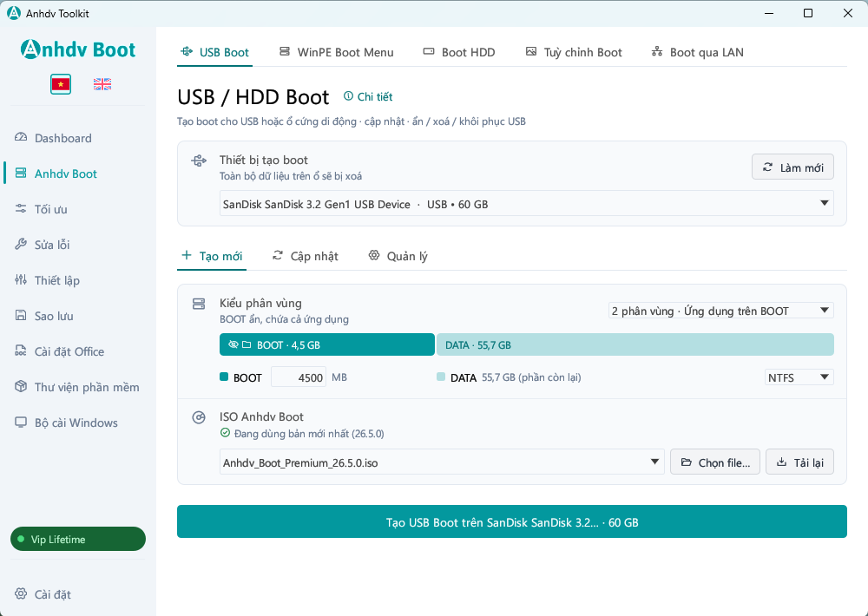Click Anhdv Boot logo at top
This screenshot has height=616, width=868.
(x=78, y=49)
